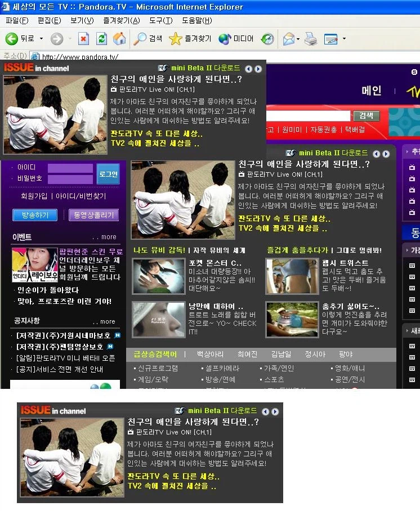Open the 아이디/비번찾기 link
The width and height of the screenshot is (420, 511).
point(81,196)
